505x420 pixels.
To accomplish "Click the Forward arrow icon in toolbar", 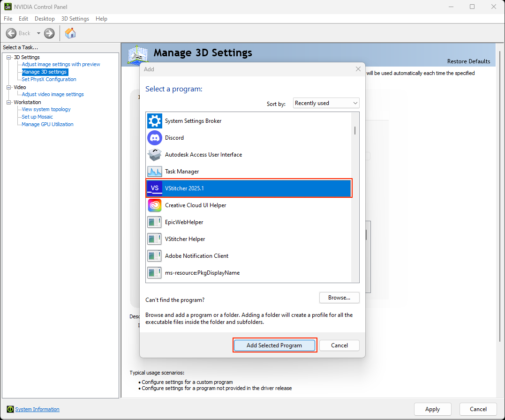I will [49, 33].
